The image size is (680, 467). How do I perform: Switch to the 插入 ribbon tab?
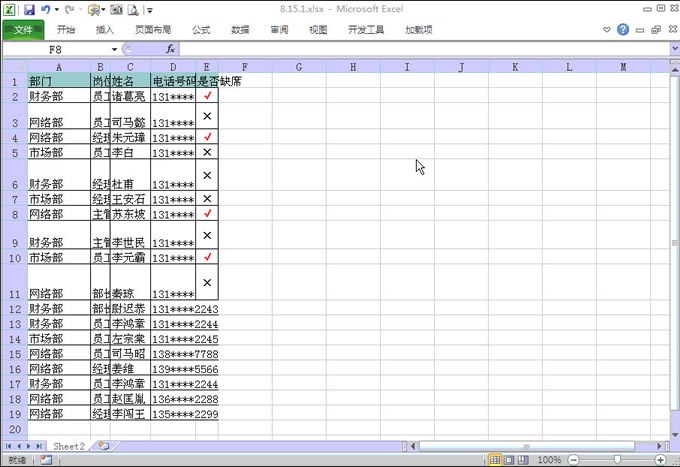click(105, 29)
